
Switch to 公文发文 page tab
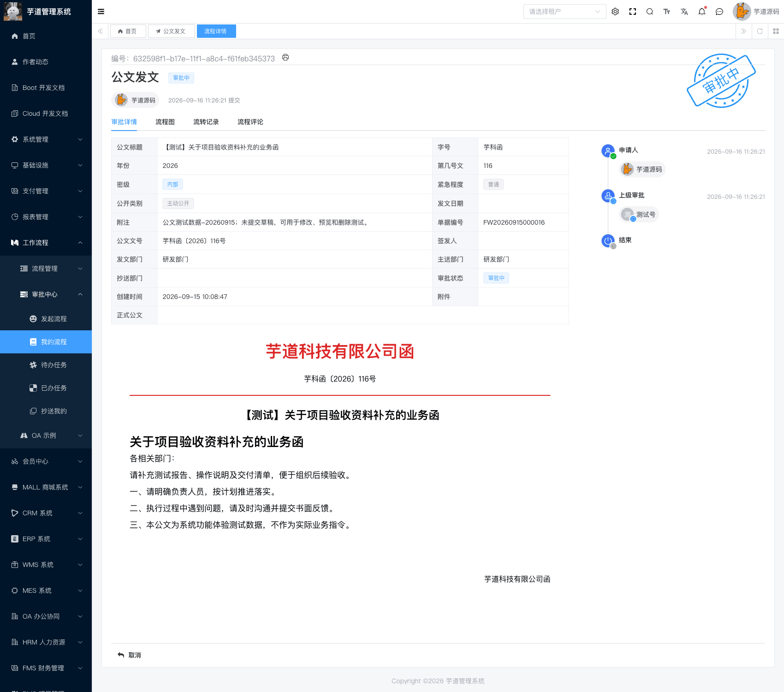(171, 31)
